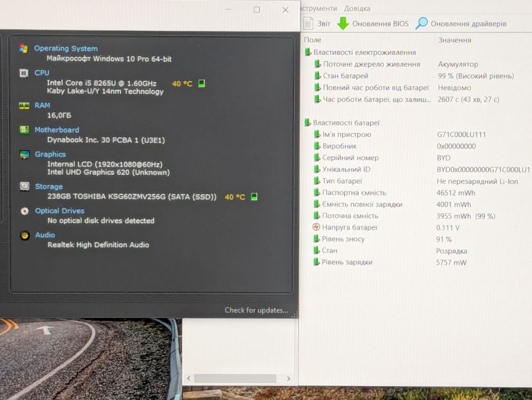
Task: Select the 4001 mWh value
Action: point(453,204)
